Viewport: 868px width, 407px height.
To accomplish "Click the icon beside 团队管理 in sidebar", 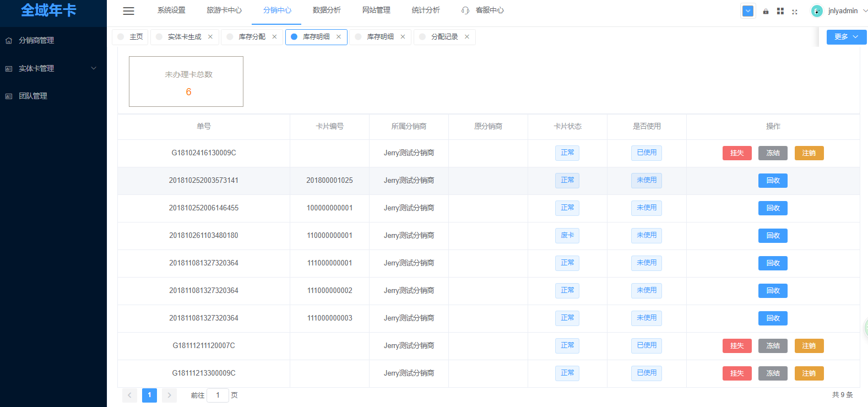I will click(x=9, y=96).
